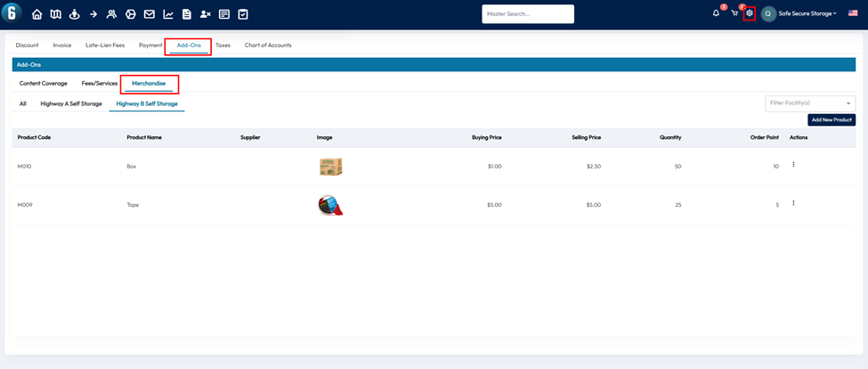
Task: Open the shopping cart icon
Action: pos(734,13)
